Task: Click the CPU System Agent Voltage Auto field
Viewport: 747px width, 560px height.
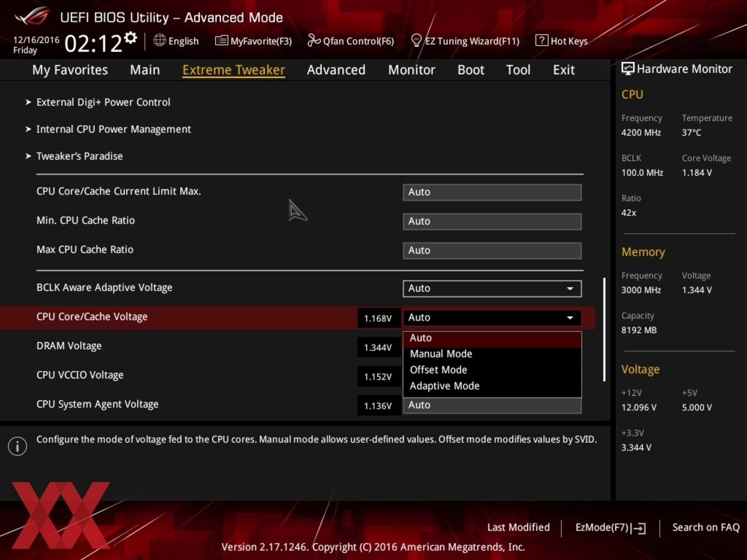Action: (x=492, y=406)
